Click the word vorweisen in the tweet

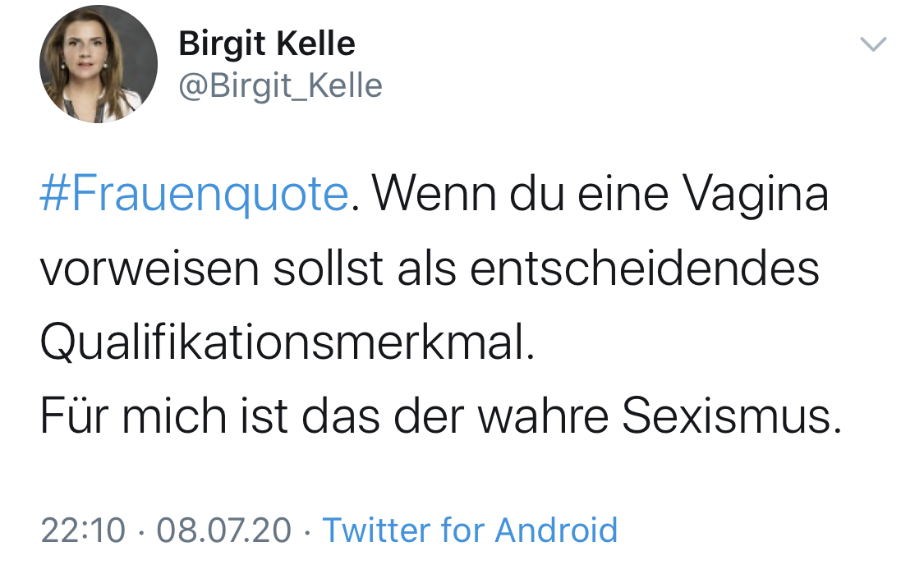tap(150, 269)
